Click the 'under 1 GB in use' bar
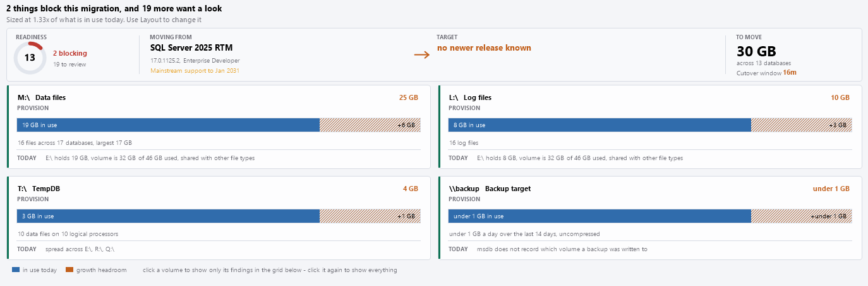The height and width of the screenshot is (286, 868). [x=600, y=216]
